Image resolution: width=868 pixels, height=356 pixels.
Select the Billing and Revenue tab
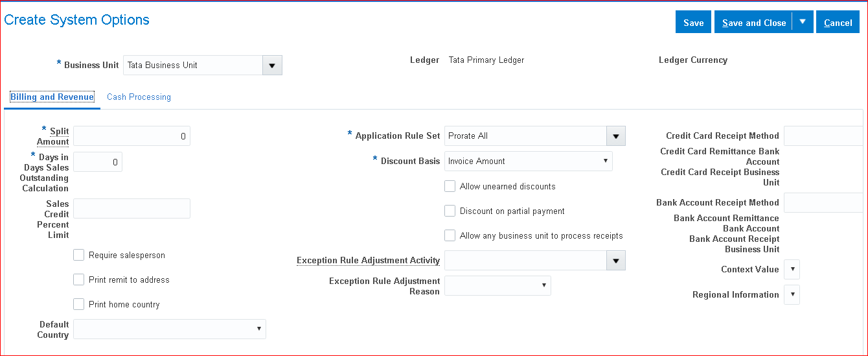(52, 97)
